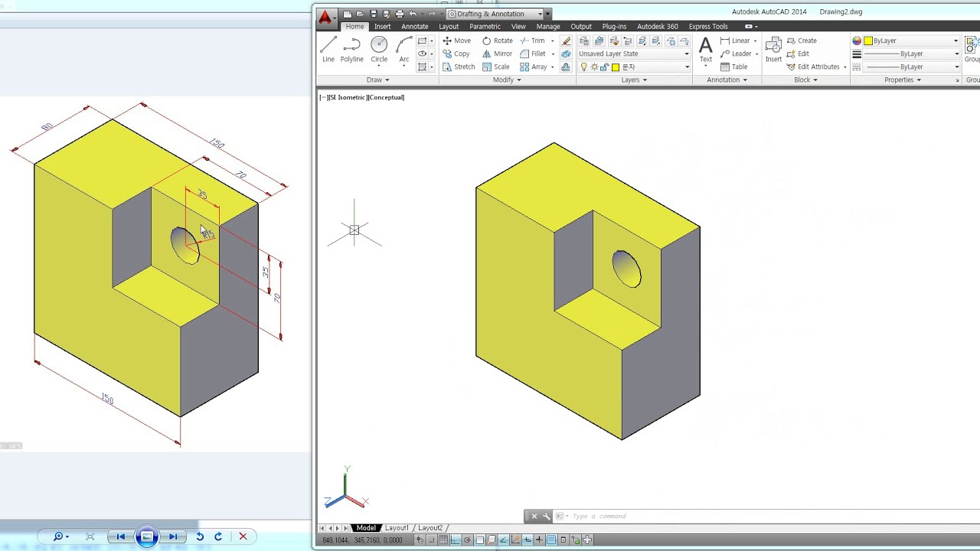Toggle Dynamic Input in status bar

click(x=528, y=540)
